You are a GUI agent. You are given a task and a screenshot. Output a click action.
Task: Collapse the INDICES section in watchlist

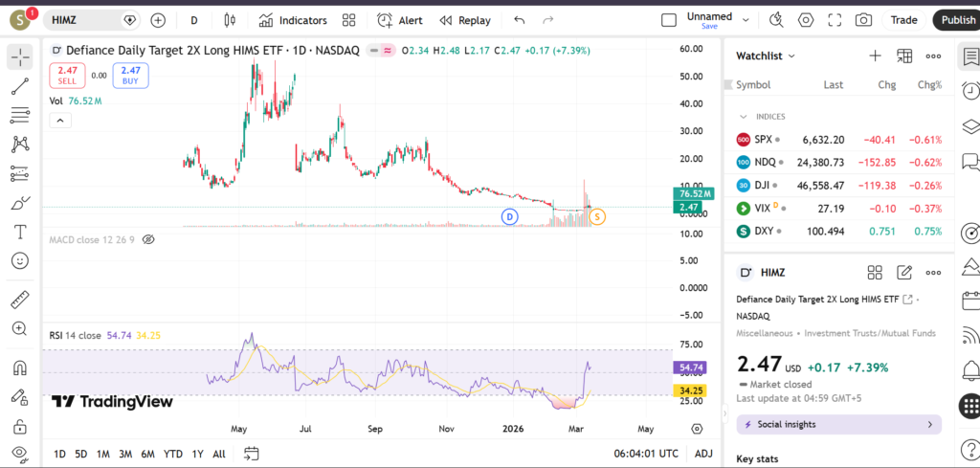pos(743,117)
